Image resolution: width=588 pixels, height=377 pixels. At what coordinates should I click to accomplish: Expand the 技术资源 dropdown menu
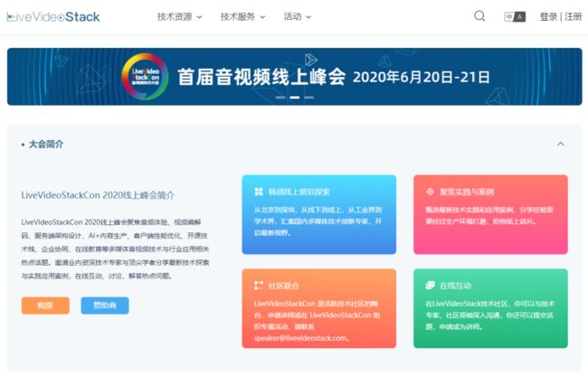[179, 17]
